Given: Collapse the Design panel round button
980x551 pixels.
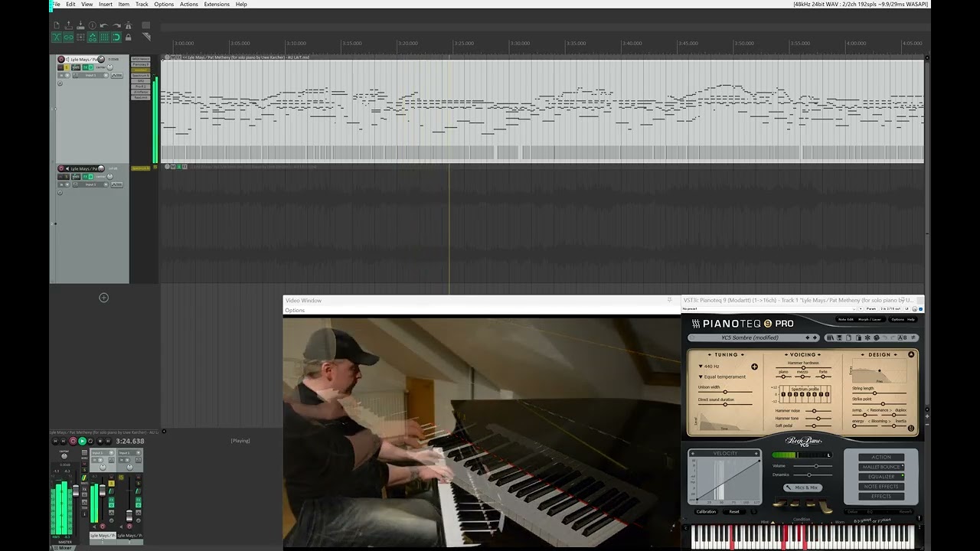Looking at the screenshot, I should 911,354.
